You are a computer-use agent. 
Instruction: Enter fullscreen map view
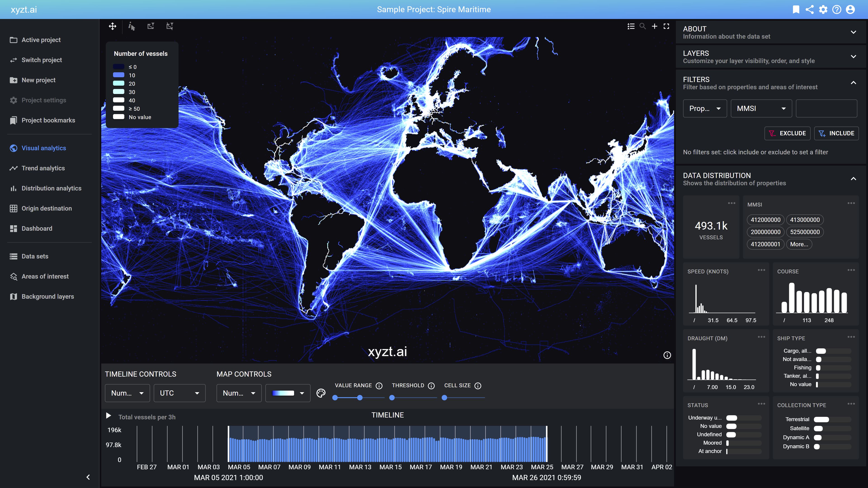click(x=666, y=26)
